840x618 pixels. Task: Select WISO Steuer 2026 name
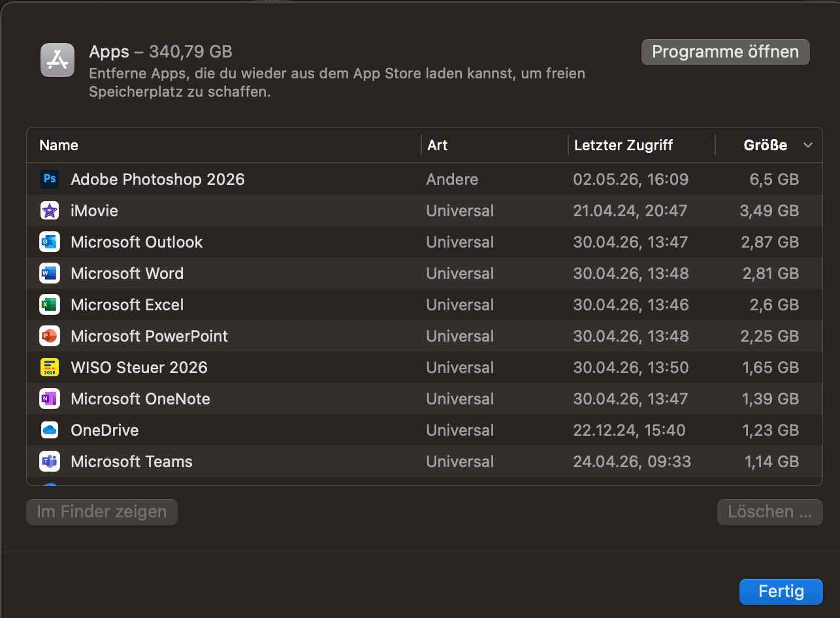[x=138, y=367]
